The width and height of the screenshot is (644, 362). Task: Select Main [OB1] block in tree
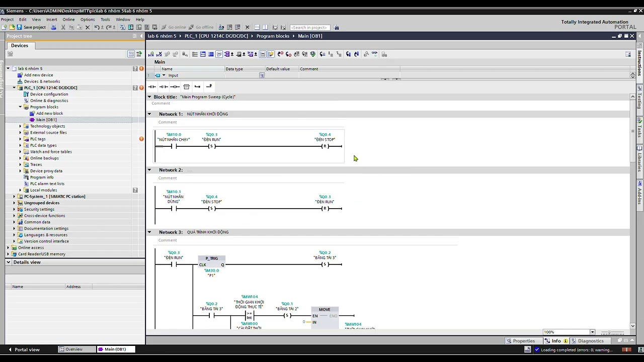(x=46, y=120)
